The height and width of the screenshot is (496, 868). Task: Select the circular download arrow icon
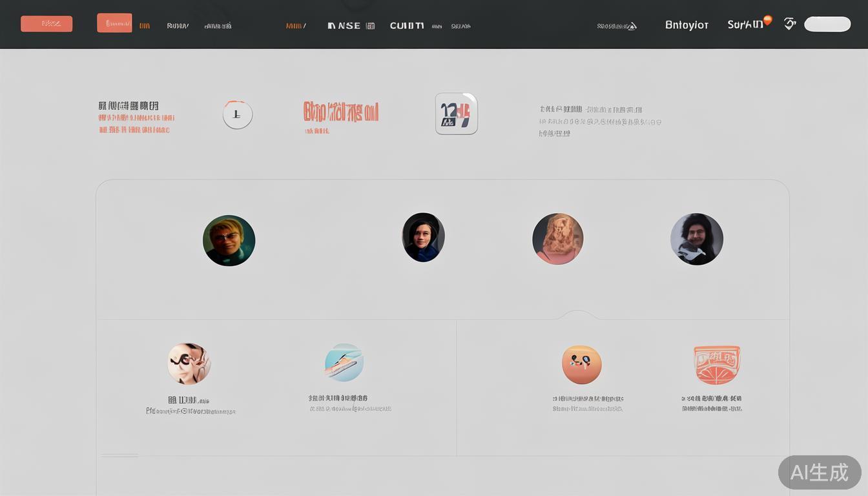point(238,114)
